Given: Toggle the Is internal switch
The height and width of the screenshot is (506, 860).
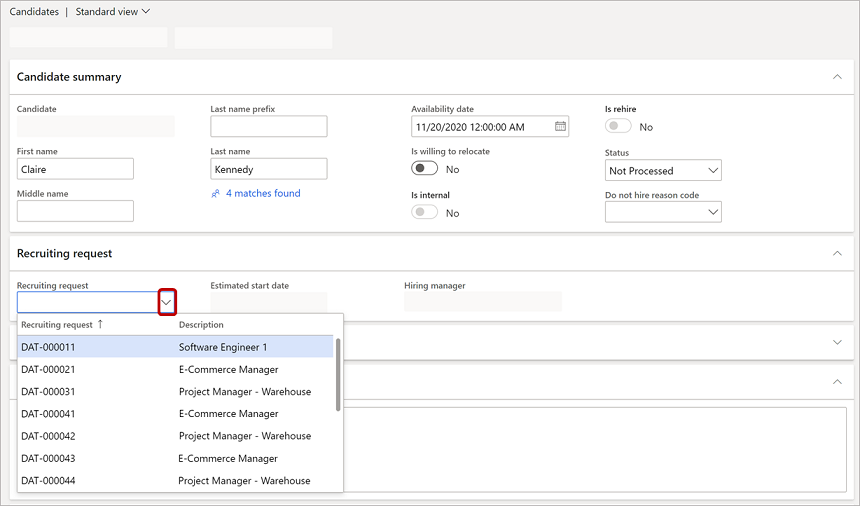Looking at the screenshot, I should [x=424, y=212].
